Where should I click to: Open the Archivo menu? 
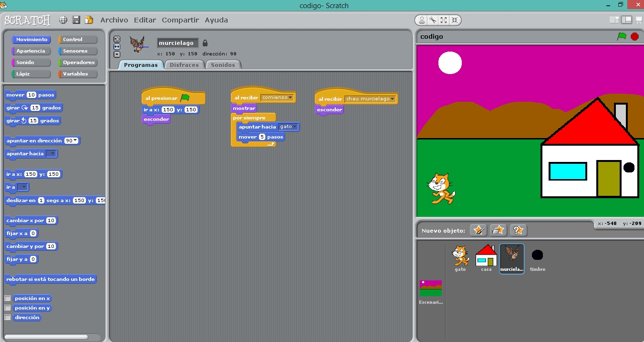114,20
